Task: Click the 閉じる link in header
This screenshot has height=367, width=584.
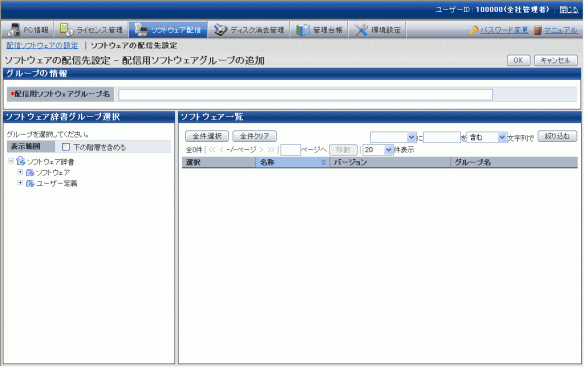Action: [x=569, y=10]
